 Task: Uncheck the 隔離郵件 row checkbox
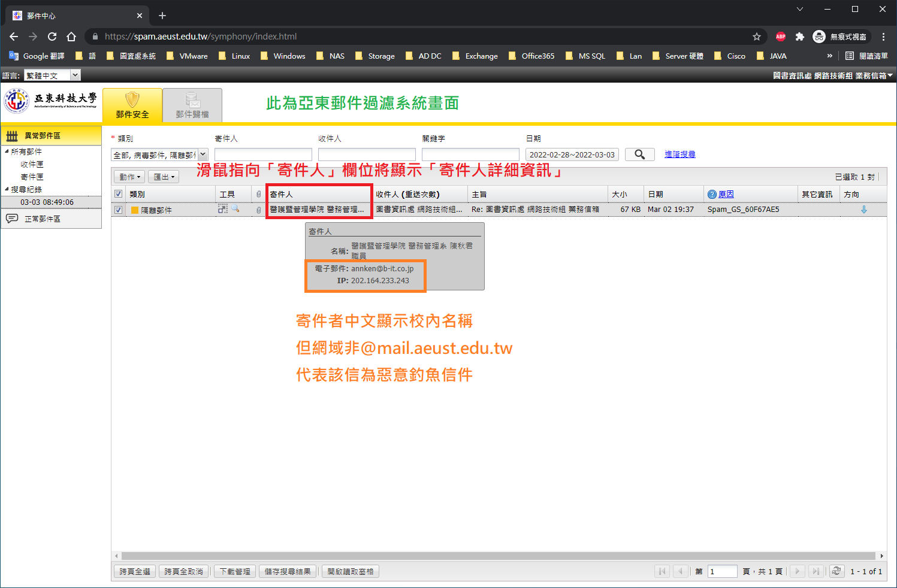[118, 210]
